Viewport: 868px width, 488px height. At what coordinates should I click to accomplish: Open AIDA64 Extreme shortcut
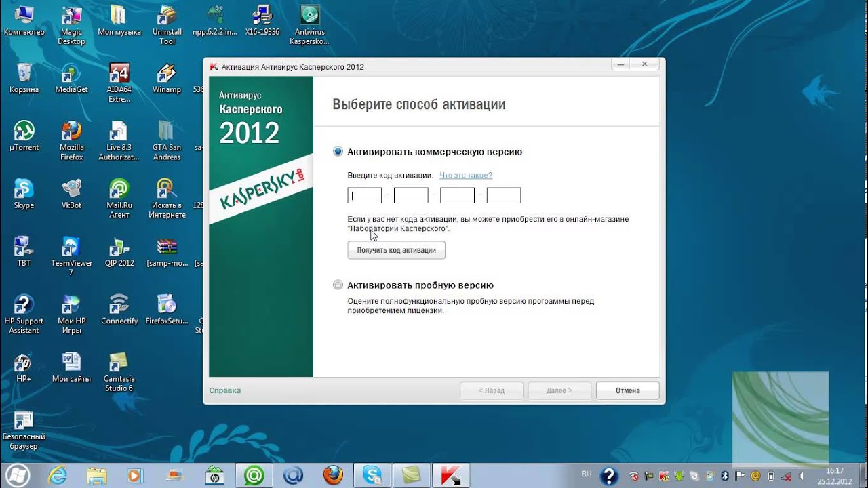[119, 83]
